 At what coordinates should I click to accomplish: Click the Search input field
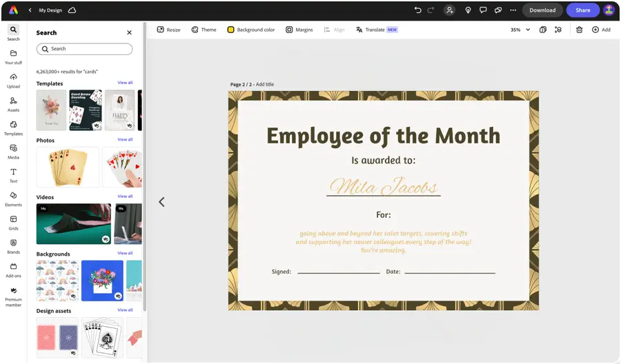(x=85, y=49)
